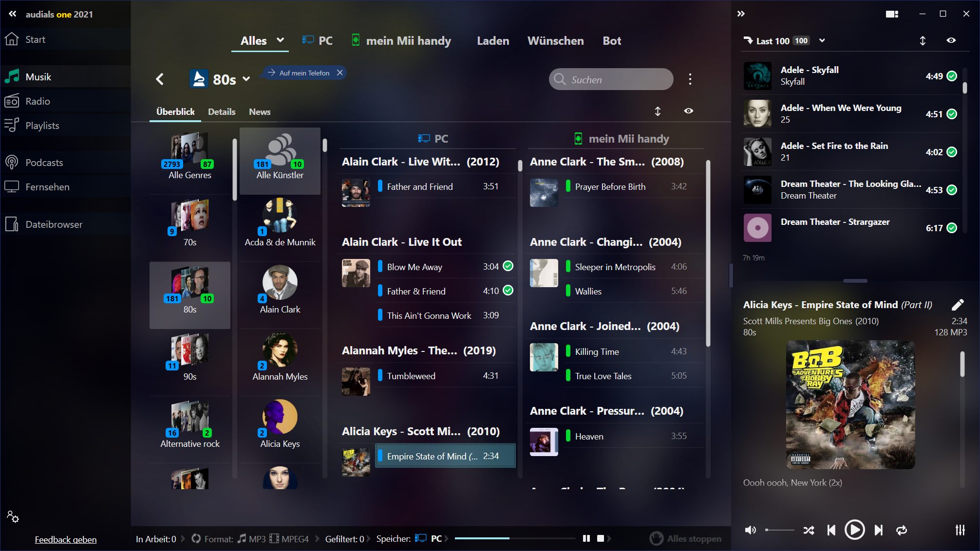
Task: Open the three-dot options menu
Action: coord(690,79)
